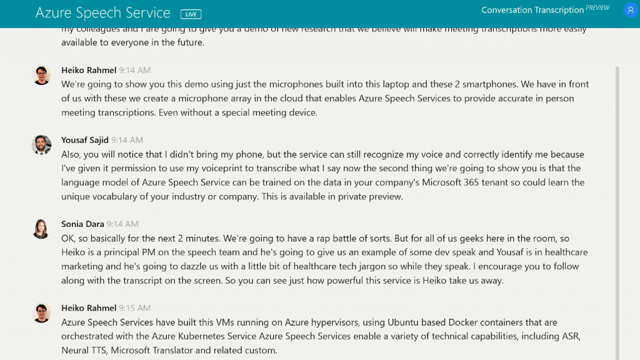Click the LIVE badge next to title
640x360 pixels.
pyautogui.click(x=191, y=14)
